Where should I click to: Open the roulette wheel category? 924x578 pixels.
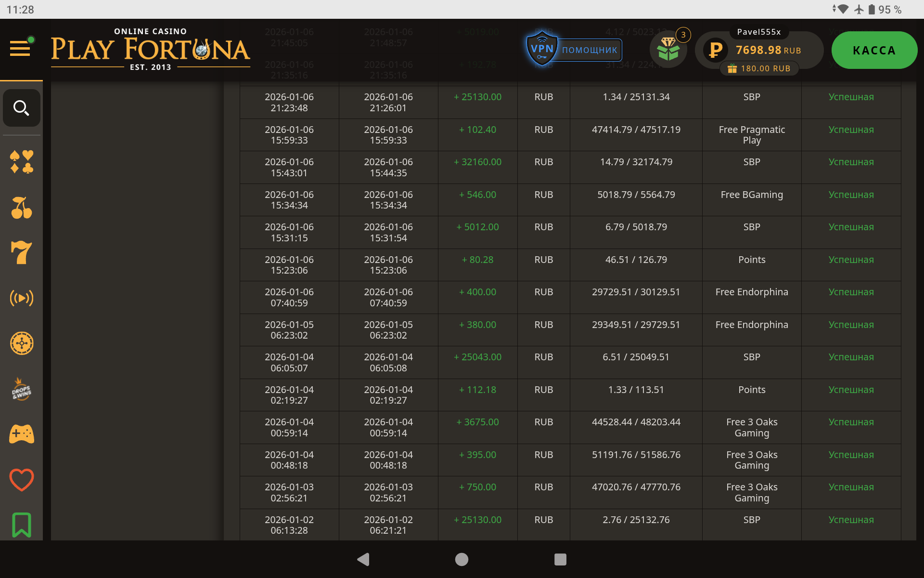click(21, 343)
